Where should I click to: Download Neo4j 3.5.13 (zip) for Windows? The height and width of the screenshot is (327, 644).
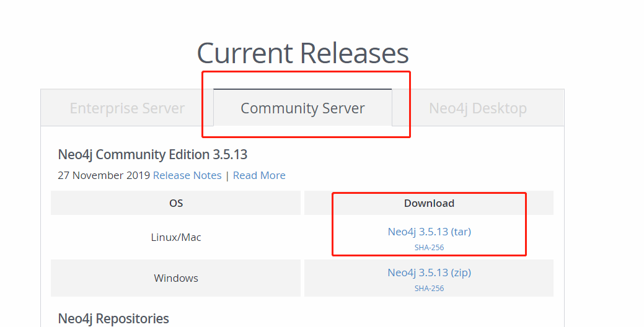point(429,272)
